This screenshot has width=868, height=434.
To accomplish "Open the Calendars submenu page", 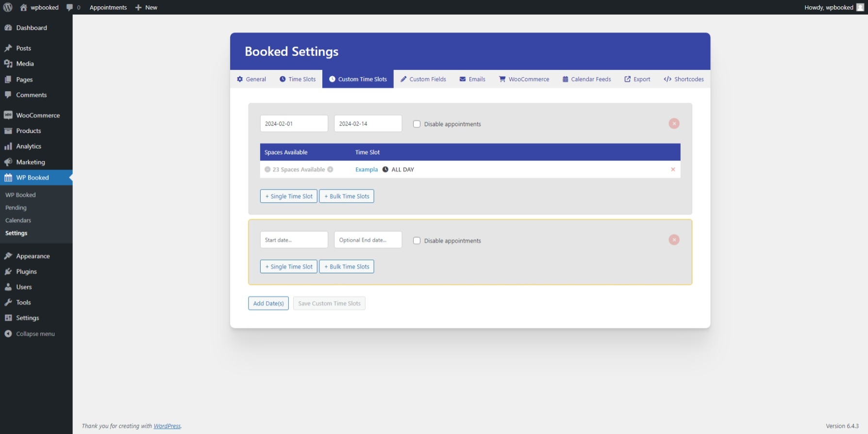I will 18,220.
